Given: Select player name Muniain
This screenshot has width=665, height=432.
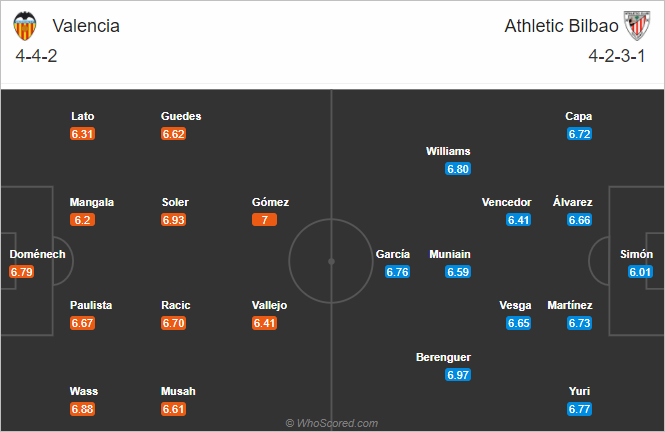Looking at the screenshot, I should coord(450,254).
